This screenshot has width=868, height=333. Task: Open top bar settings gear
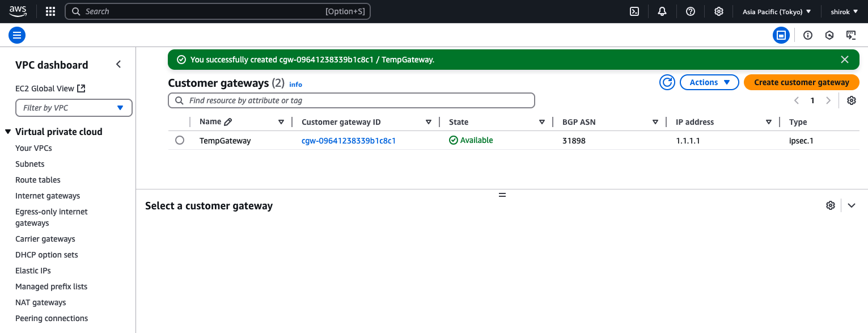(x=719, y=11)
